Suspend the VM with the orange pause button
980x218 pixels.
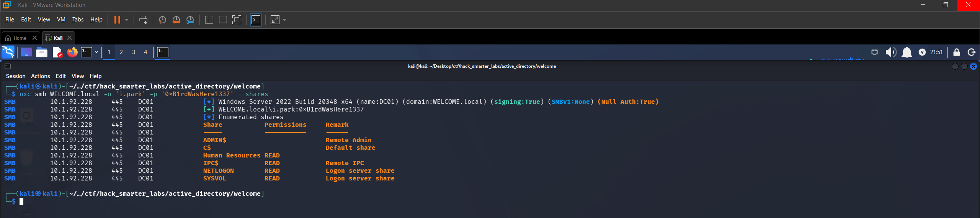(x=117, y=20)
